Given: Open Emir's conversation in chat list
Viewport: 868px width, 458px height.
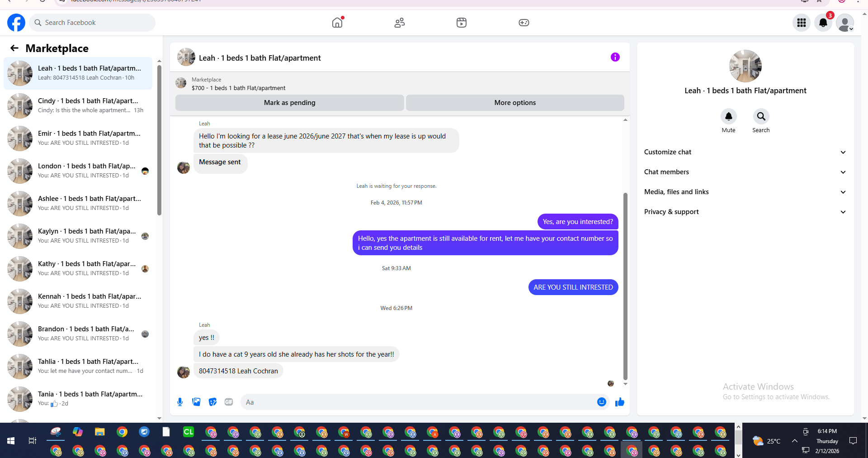Looking at the screenshot, I should [78, 138].
